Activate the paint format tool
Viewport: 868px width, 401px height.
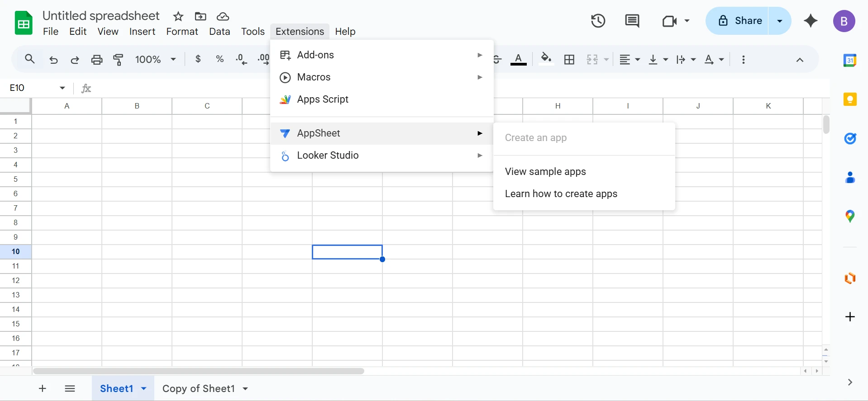coord(118,60)
